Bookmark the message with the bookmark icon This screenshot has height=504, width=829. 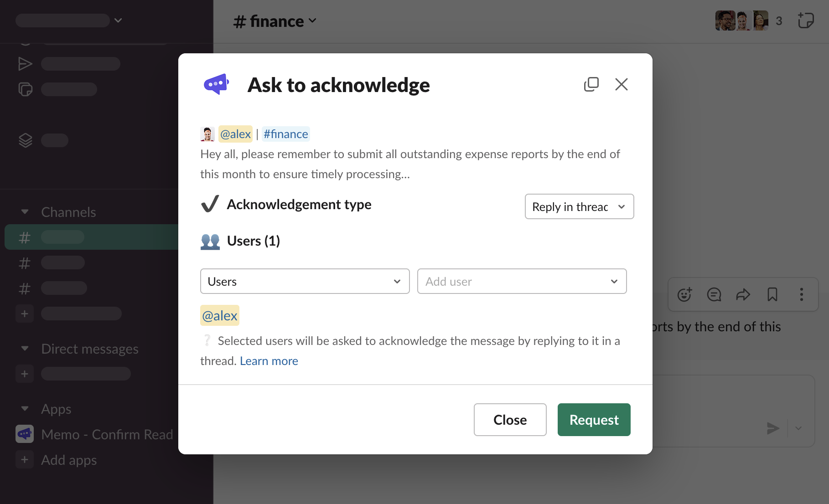[x=772, y=294]
